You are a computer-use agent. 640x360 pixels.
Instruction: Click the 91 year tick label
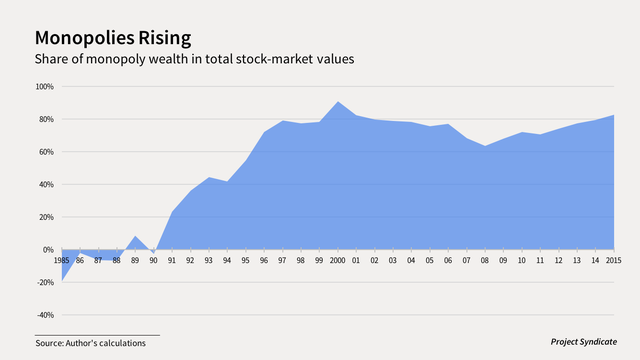[x=172, y=260]
